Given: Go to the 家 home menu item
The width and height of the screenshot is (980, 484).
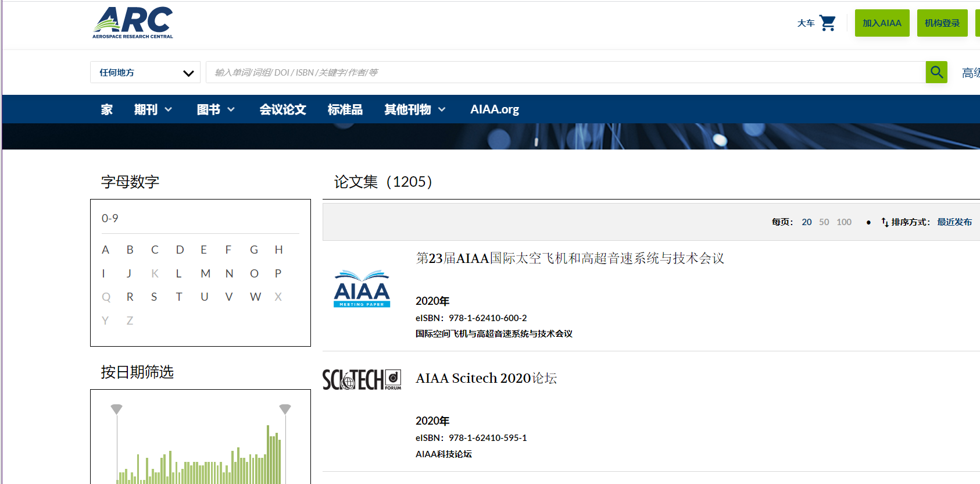Looking at the screenshot, I should [107, 109].
